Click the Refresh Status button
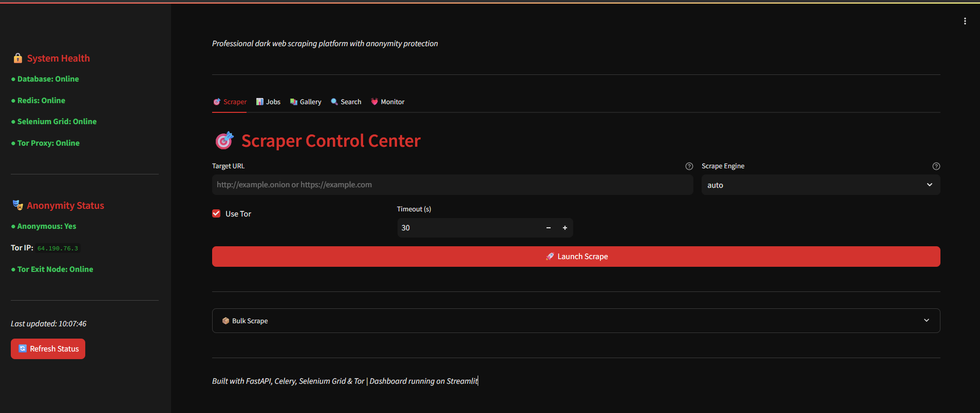This screenshot has width=980, height=413. point(48,349)
